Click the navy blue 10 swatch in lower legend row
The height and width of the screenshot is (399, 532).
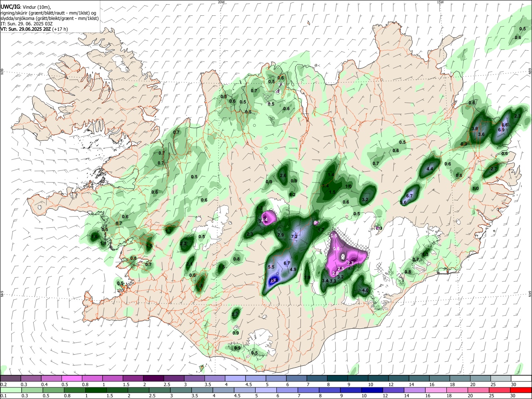click(372, 390)
